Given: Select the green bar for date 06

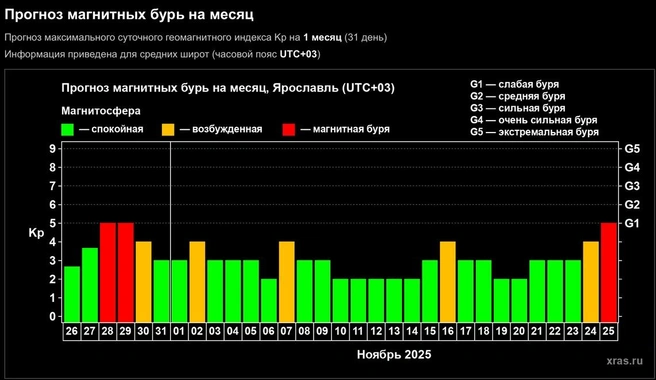Looking at the screenshot, I should (x=269, y=300).
